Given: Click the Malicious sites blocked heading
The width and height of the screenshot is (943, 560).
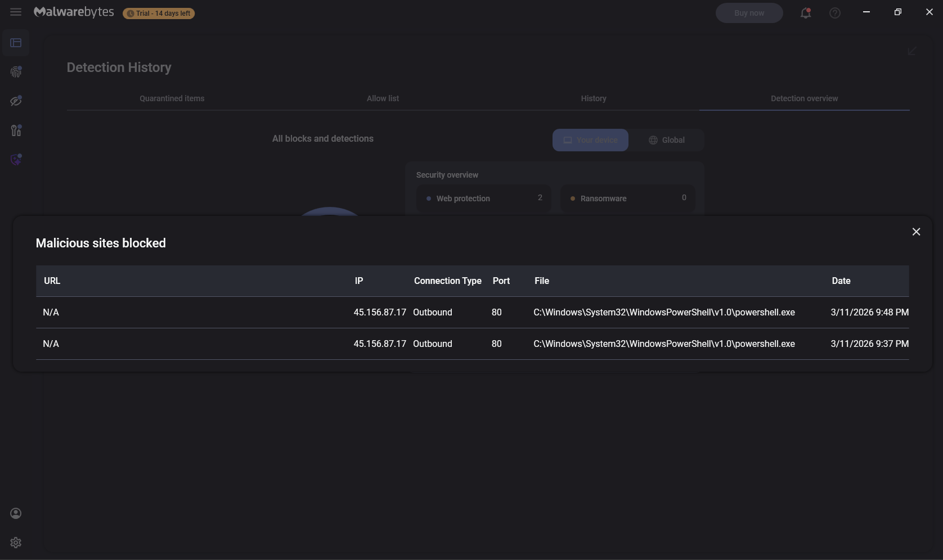Looking at the screenshot, I should coord(101,243).
